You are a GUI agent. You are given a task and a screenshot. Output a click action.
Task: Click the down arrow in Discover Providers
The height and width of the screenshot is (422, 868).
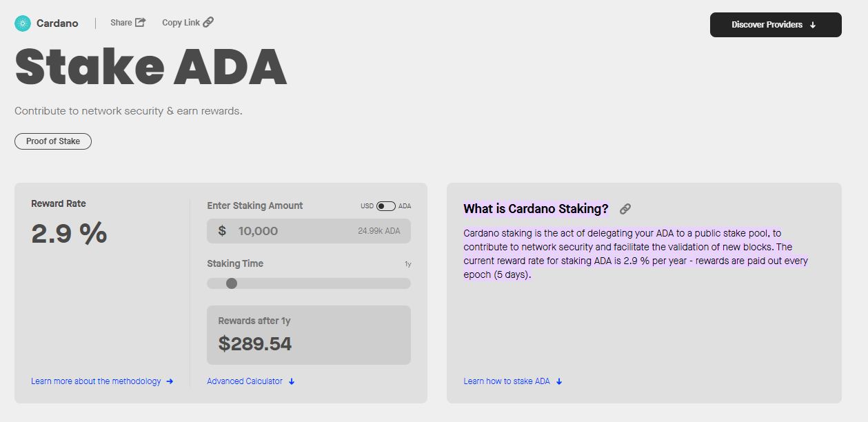point(813,25)
